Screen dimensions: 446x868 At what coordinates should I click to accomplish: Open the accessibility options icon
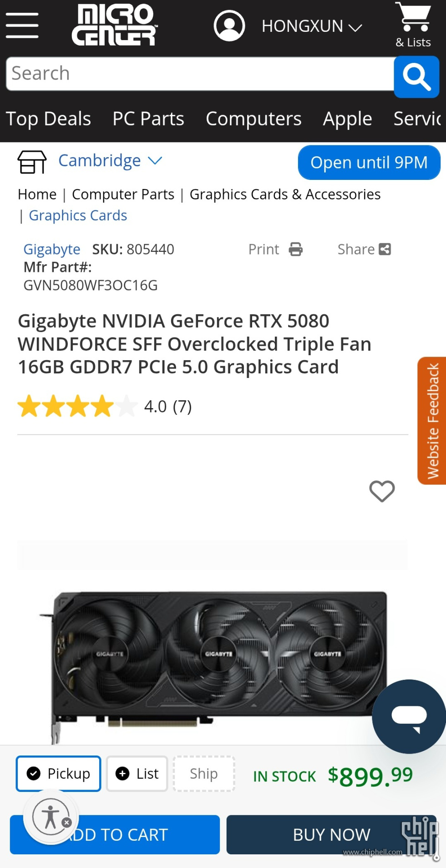[x=51, y=817]
